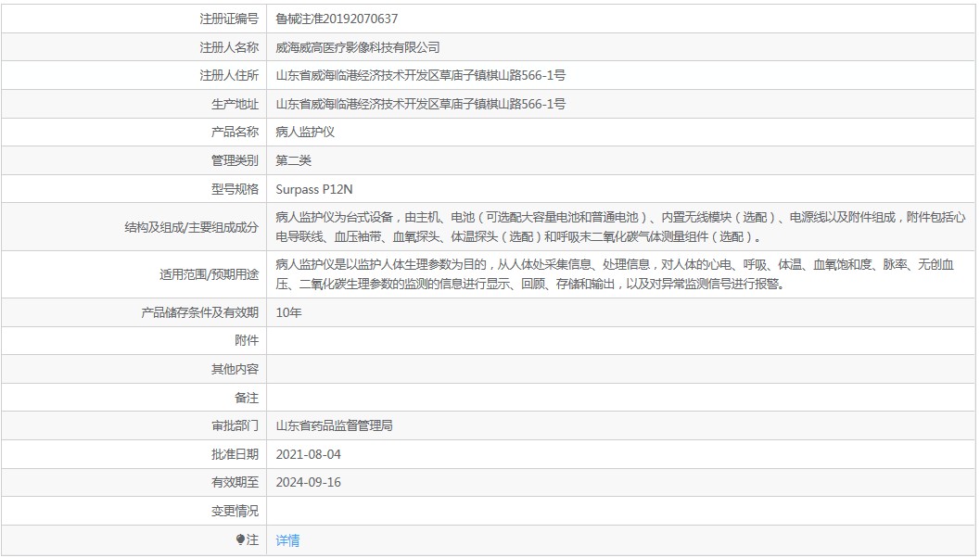Click the 注册证编号 label cell
The height and width of the screenshot is (558, 980).
(x=229, y=19)
